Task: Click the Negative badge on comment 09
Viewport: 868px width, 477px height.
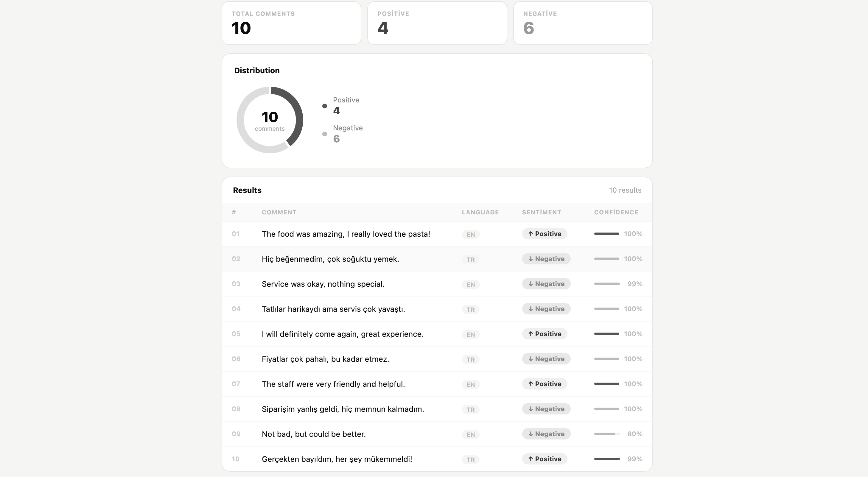Action: [x=546, y=434]
